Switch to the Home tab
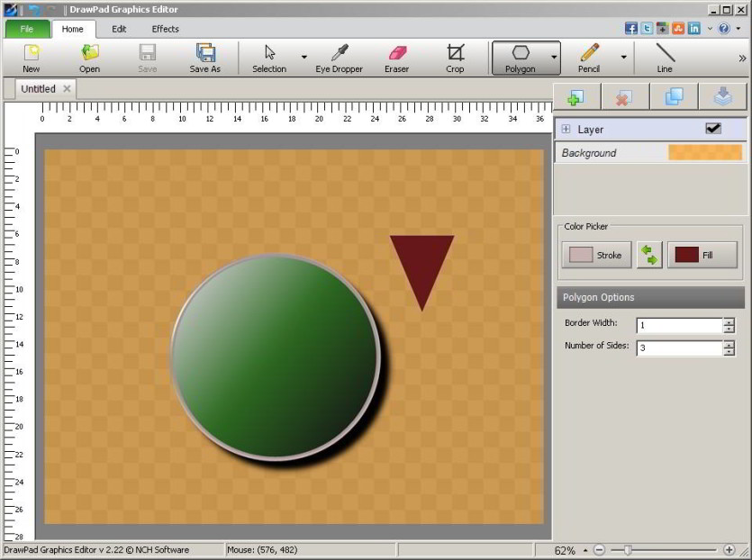The width and height of the screenshot is (752, 560). (x=72, y=29)
